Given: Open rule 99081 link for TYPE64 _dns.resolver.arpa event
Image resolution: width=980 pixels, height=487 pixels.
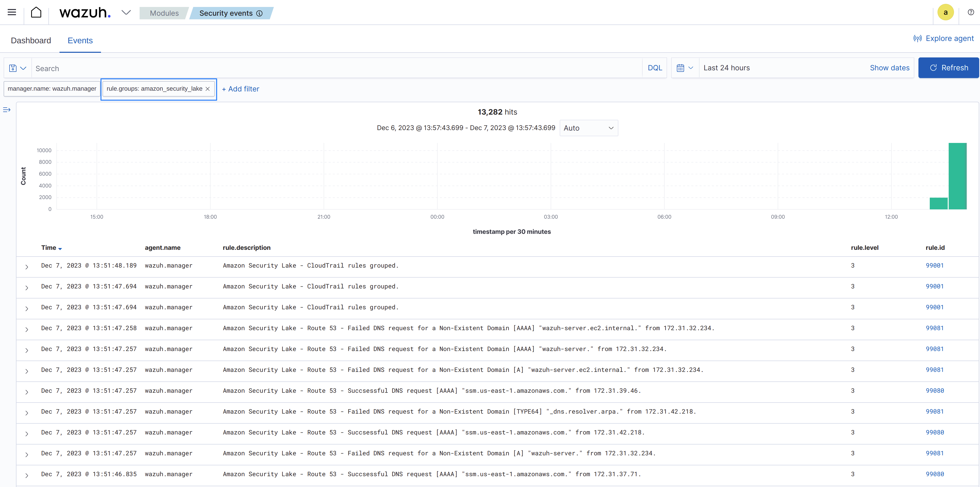Looking at the screenshot, I should pyautogui.click(x=934, y=412).
